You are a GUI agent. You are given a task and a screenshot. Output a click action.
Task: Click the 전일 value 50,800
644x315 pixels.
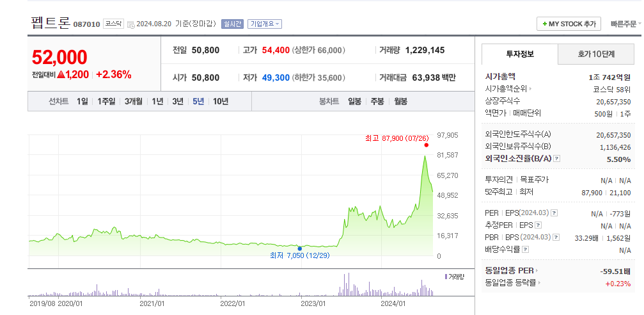tap(205, 50)
